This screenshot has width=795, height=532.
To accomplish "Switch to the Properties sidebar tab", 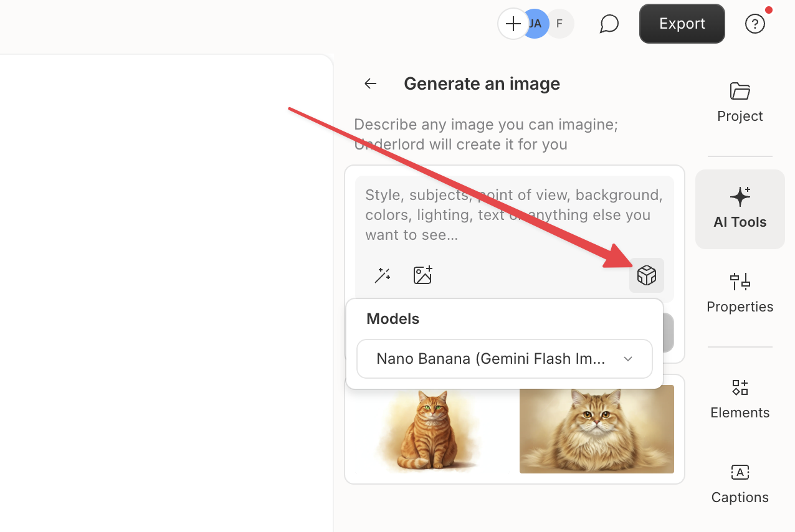I will pyautogui.click(x=740, y=293).
